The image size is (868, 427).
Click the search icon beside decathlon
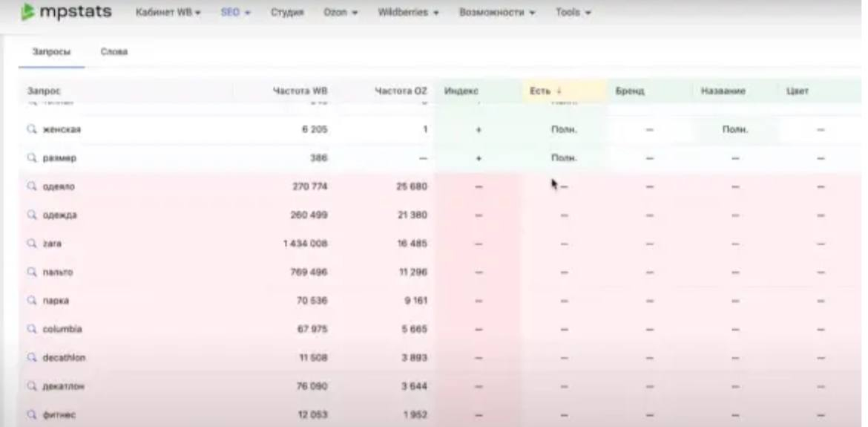[x=32, y=358]
